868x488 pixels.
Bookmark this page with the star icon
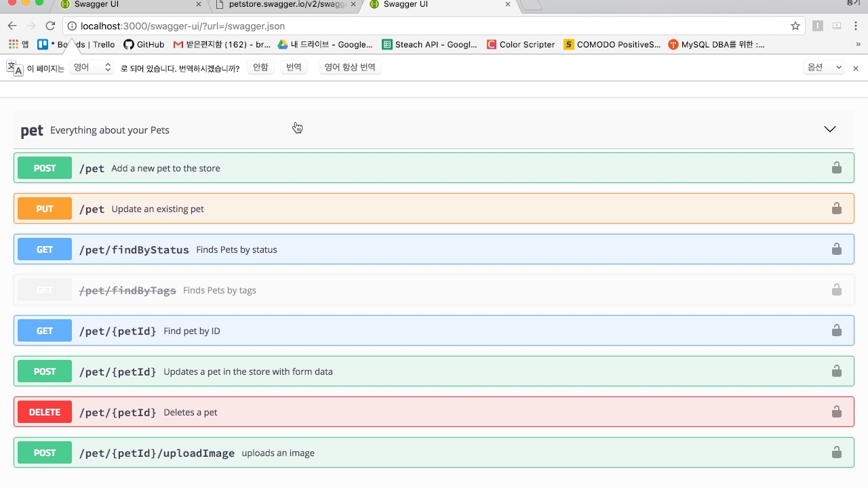click(x=795, y=26)
